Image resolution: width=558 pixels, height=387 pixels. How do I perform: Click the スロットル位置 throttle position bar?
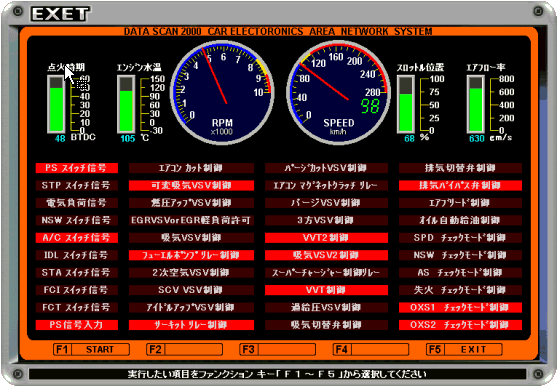406,104
